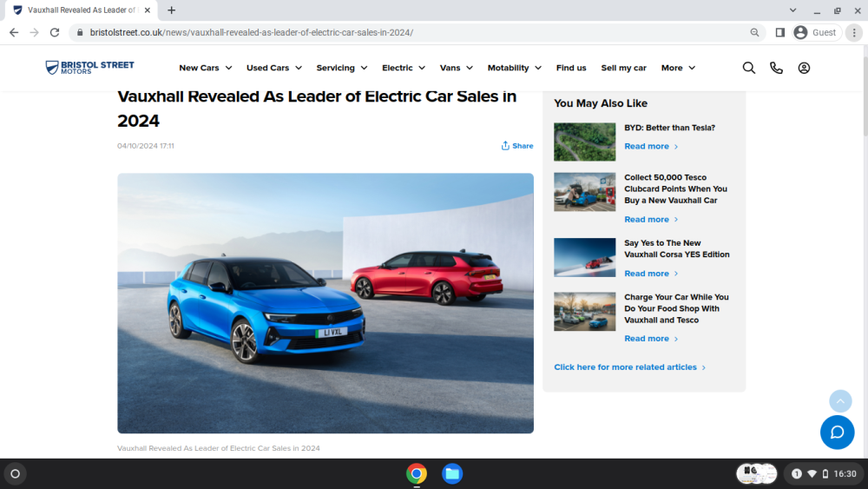Expand the New Cars menu

[x=206, y=68]
